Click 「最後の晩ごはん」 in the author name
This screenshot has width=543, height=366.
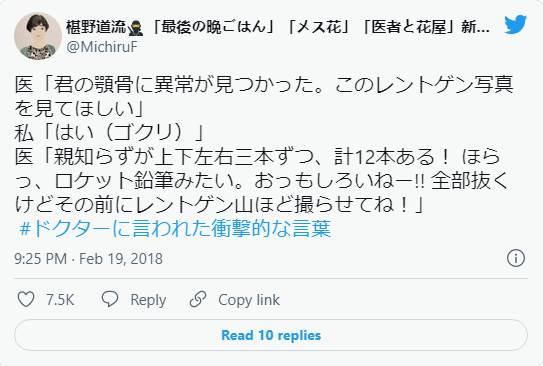[213, 27]
